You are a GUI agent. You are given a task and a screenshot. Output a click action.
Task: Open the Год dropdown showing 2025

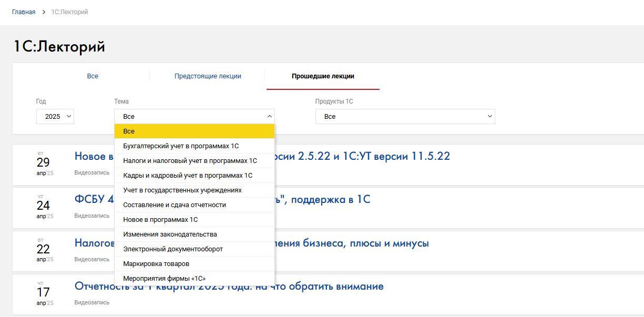[x=55, y=117]
